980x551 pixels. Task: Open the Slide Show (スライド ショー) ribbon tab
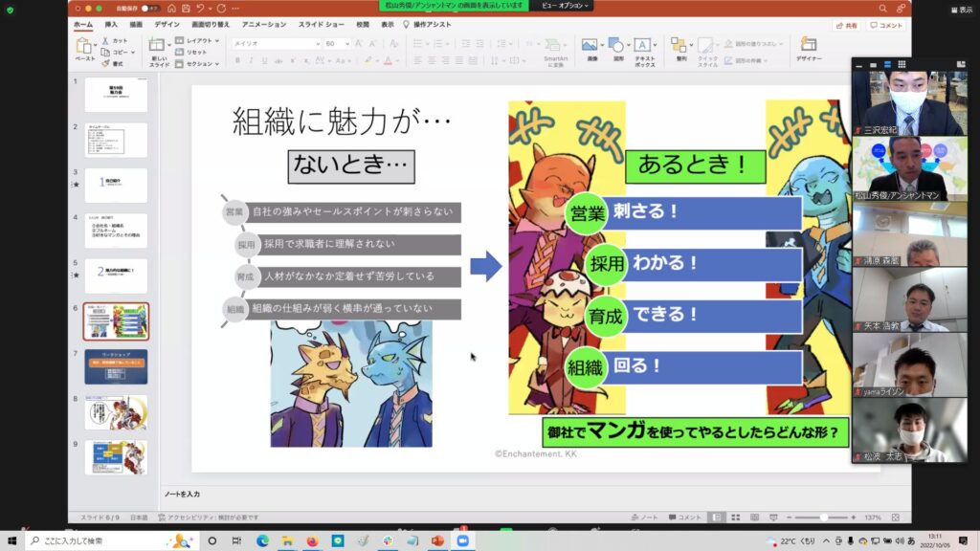(x=322, y=24)
